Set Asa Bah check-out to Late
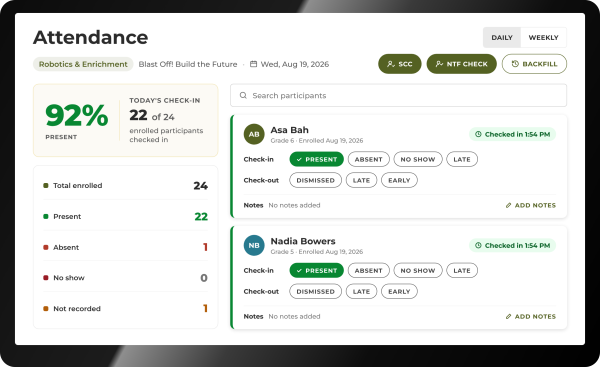This screenshot has height=367, width=600. pyautogui.click(x=361, y=180)
